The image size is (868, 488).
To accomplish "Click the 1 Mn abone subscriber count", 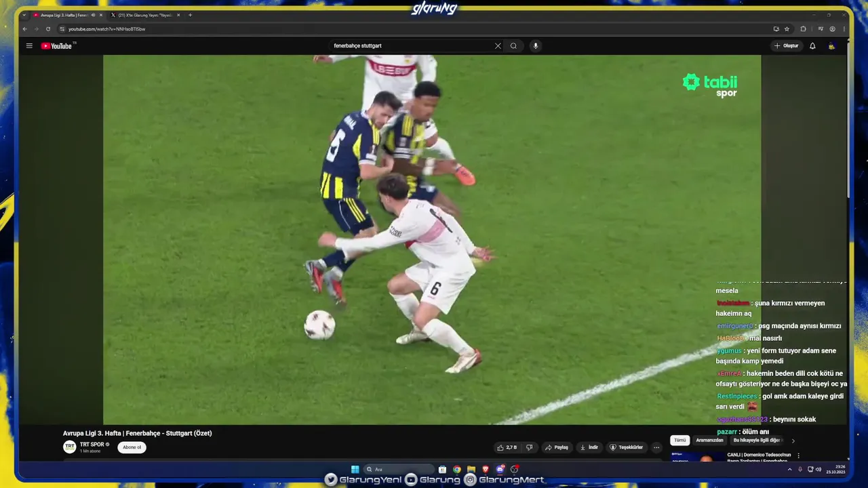I will point(90,451).
